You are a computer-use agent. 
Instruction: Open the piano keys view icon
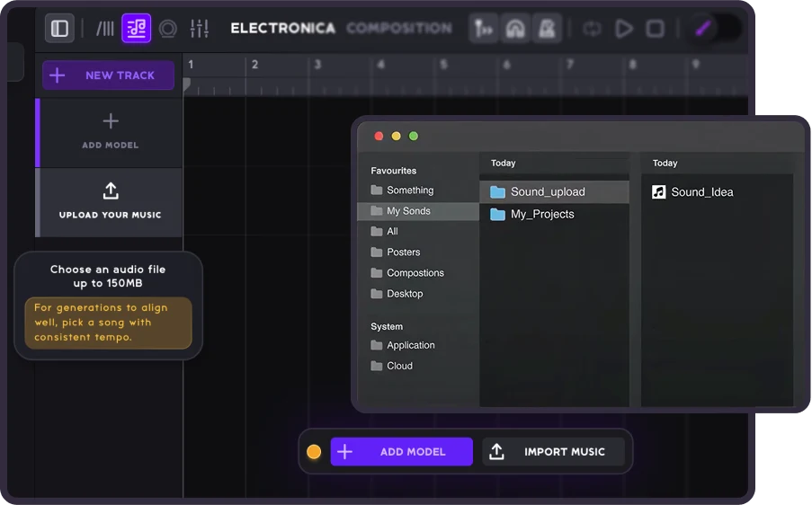point(105,28)
